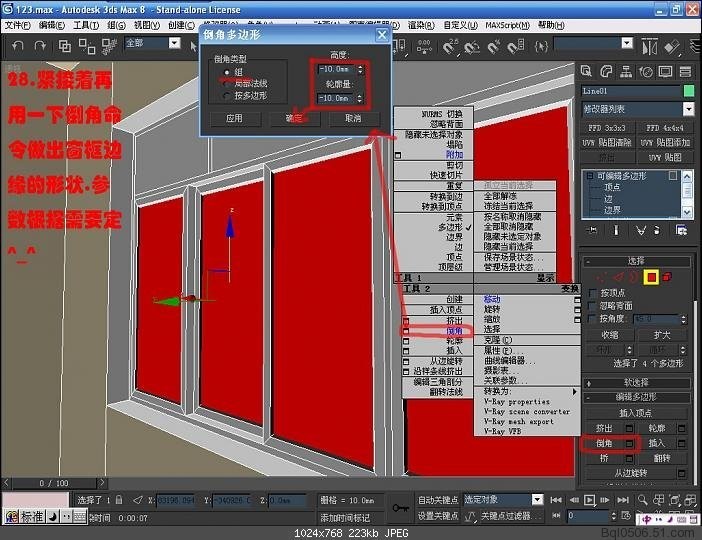Click the 扩大 (Grow) button
The image size is (702, 540).
click(x=662, y=335)
